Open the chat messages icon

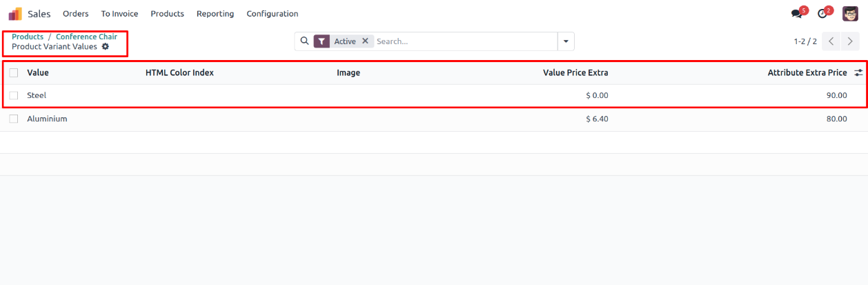pos(797,14)
